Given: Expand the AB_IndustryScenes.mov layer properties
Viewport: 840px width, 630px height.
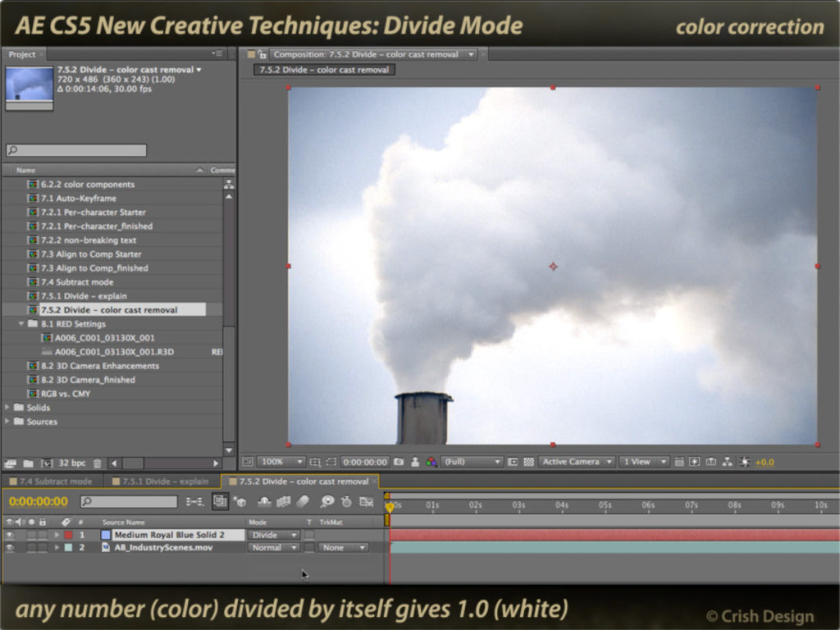Looking at the screenshot, I should (57, 547).
